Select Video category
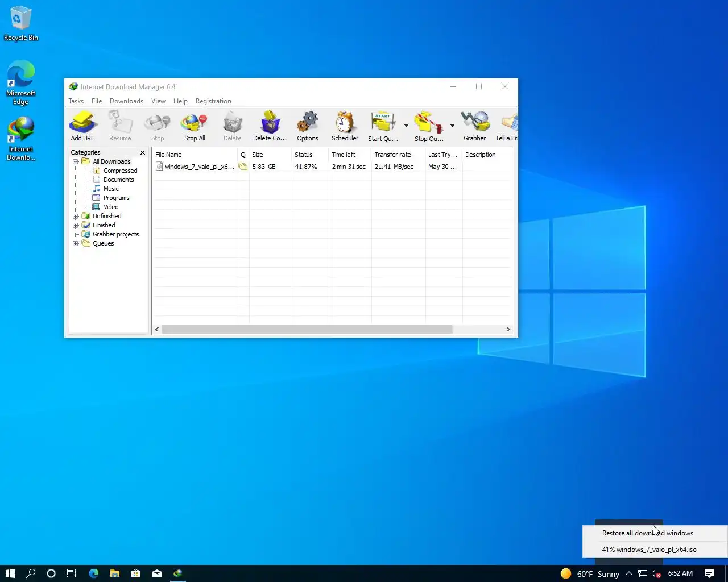Image resolution: width=728 pixels, height=582 pixels. pos(111,207)
